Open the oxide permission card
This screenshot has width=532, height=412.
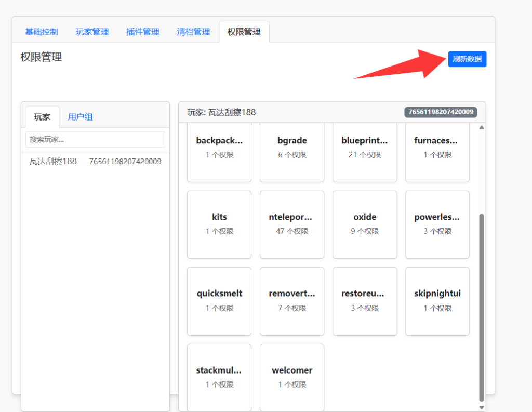(x=365, y=224)
